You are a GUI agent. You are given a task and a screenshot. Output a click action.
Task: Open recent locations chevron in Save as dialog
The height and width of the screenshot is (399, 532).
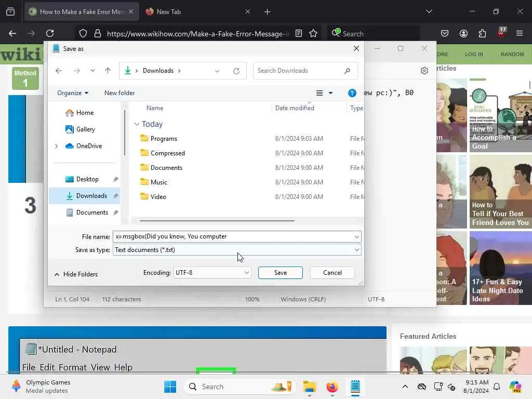click(92, 71)
